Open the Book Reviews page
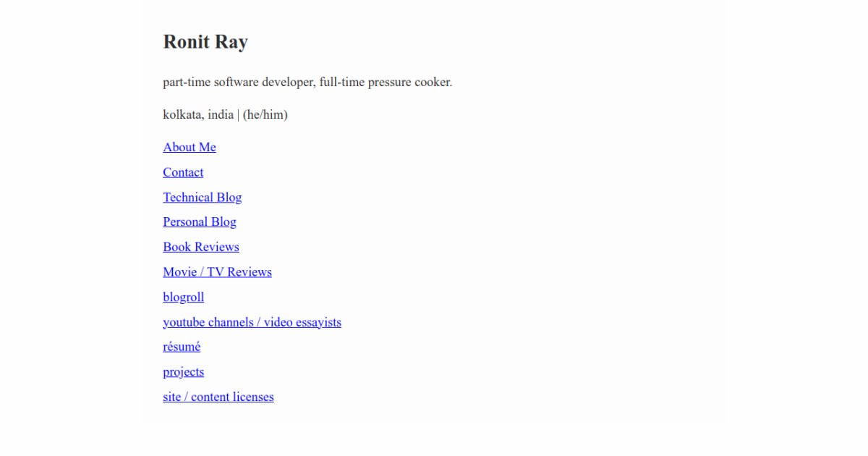 tap(200, 247)
